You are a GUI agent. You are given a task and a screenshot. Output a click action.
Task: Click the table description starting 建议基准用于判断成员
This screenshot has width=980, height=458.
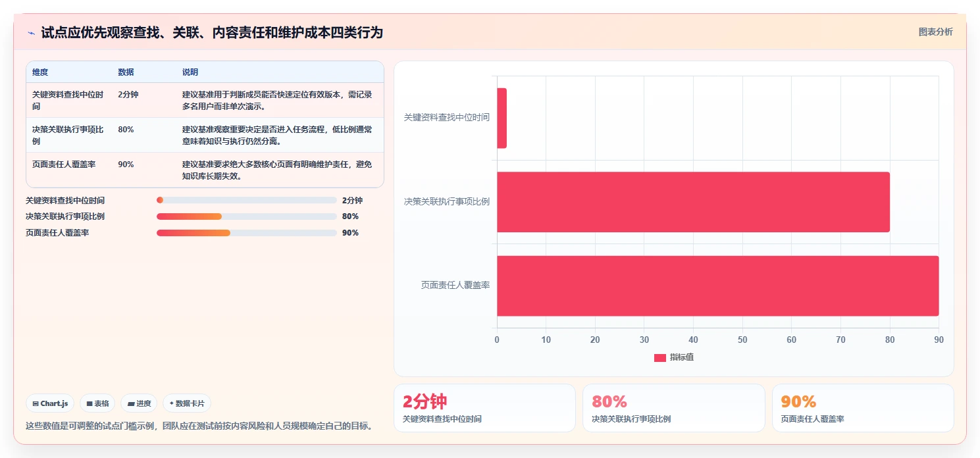277,100
